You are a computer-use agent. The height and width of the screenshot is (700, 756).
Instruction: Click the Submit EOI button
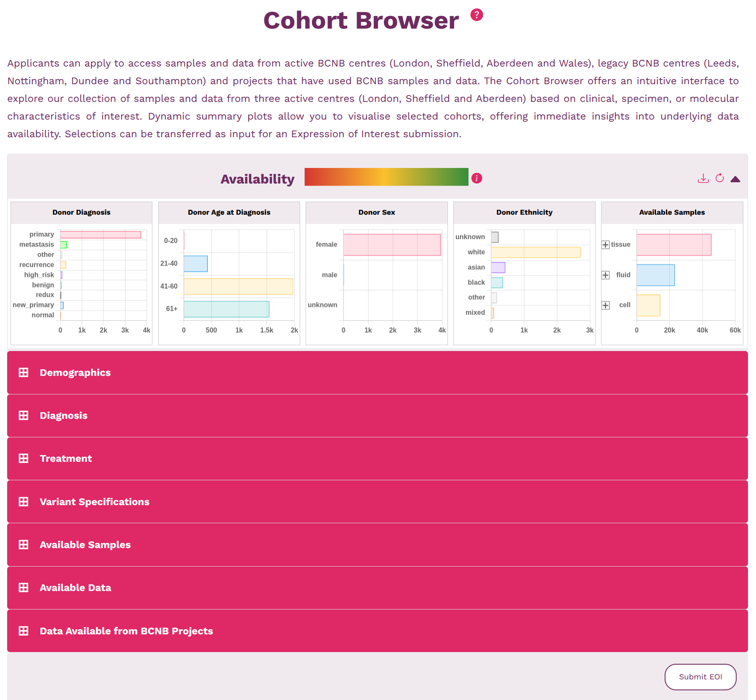tap(700, 677)
